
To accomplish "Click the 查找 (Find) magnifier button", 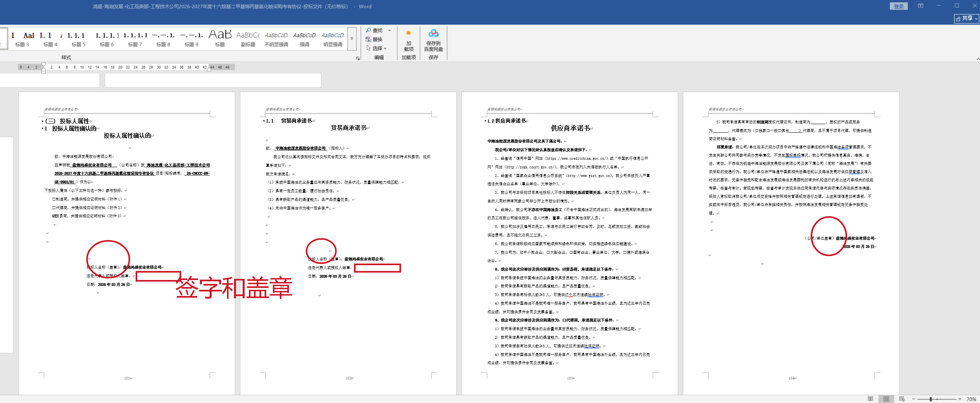I will [x=374, y=30].
